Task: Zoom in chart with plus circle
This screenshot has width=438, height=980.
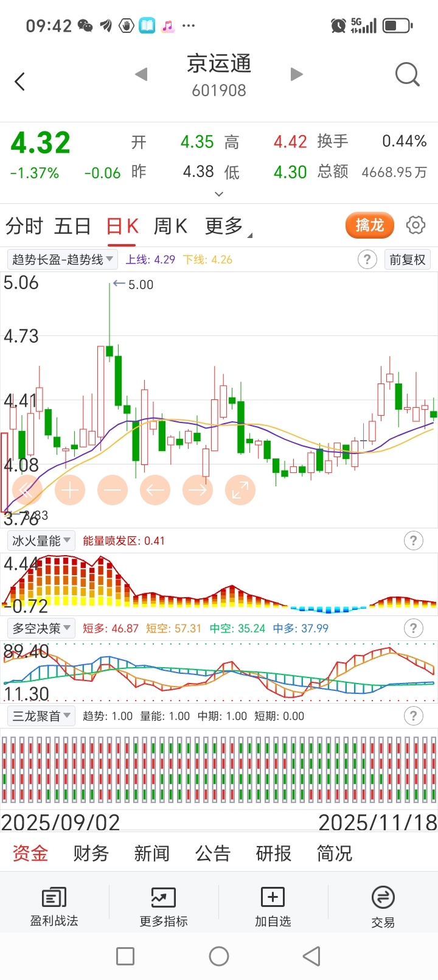Action: coord(70,490)
